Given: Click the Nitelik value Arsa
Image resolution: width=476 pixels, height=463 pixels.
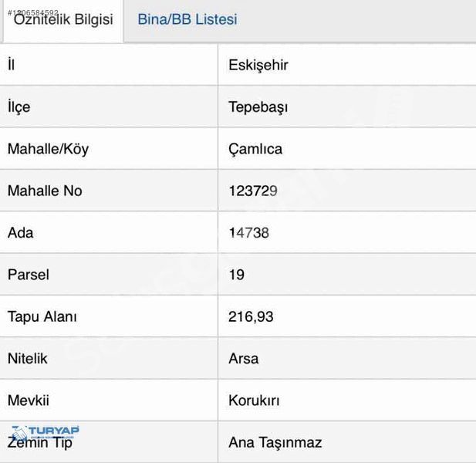Looking at the screenshot, I should coord(244,359).
